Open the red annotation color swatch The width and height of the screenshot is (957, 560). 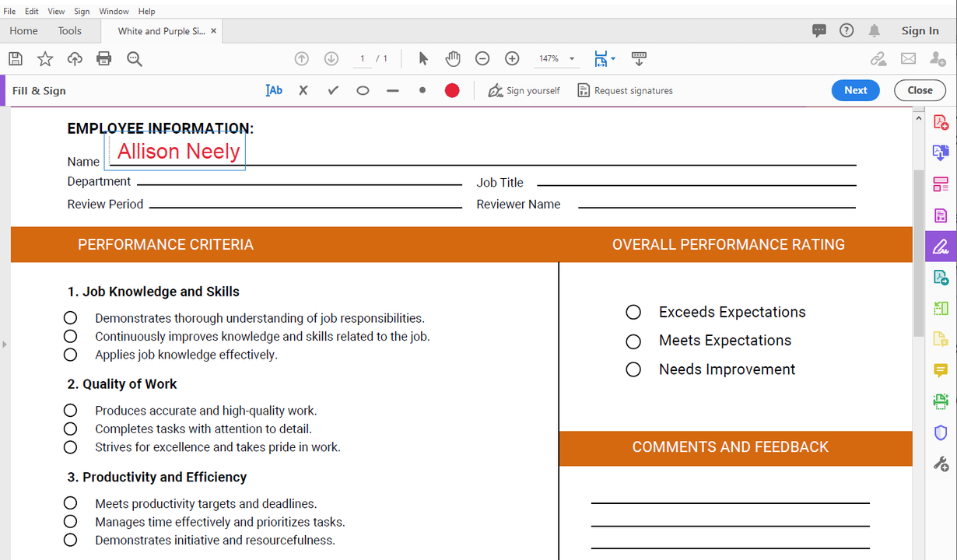[x=451, y=90]
